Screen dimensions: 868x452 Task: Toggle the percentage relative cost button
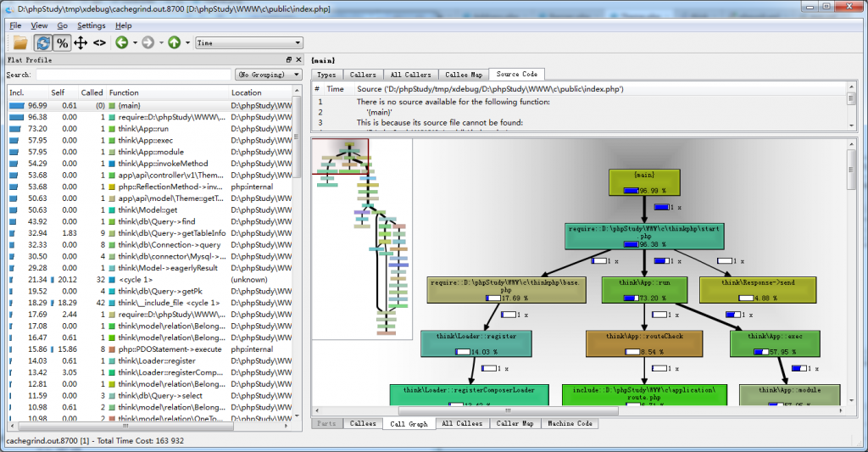(62, 42)
